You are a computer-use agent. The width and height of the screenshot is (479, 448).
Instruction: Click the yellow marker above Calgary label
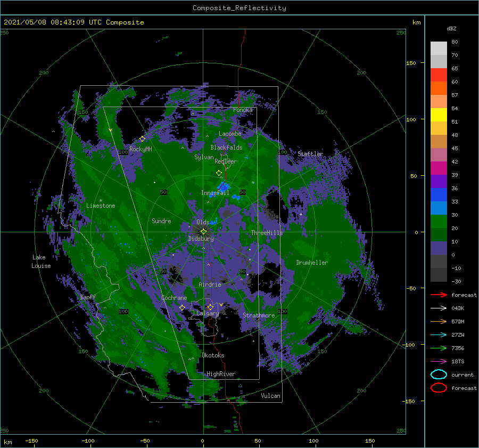(210, 307)
